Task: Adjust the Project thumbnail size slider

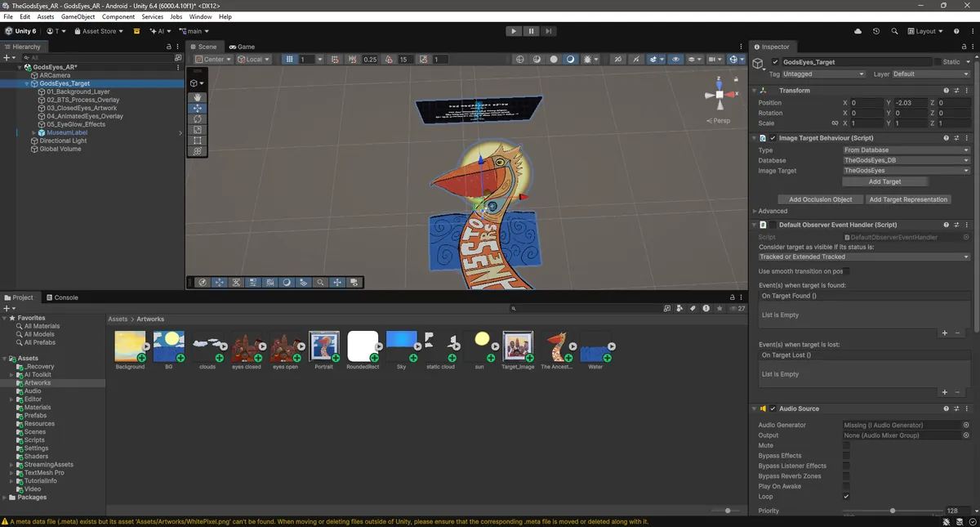Action: [x=728, y=511]
